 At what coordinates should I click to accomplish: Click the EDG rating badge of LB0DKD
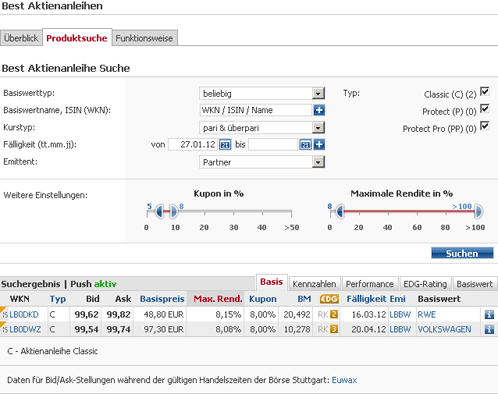[334, 314]
